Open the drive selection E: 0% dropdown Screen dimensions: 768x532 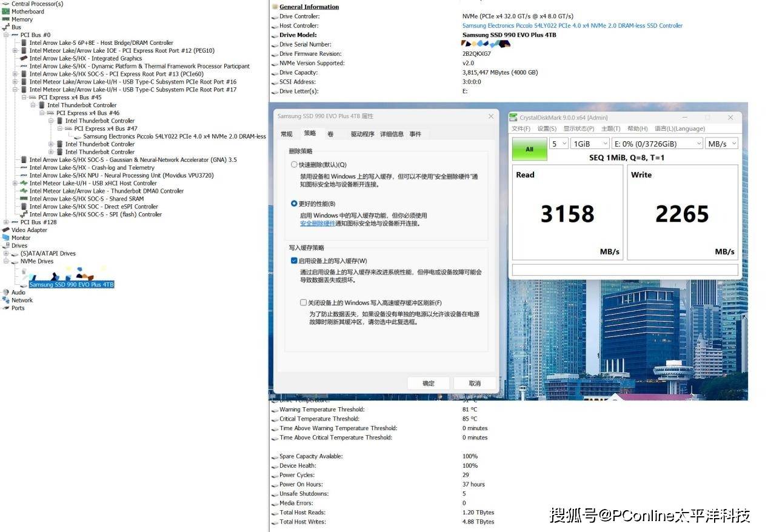pyautogui.click(x=656, y=144)
